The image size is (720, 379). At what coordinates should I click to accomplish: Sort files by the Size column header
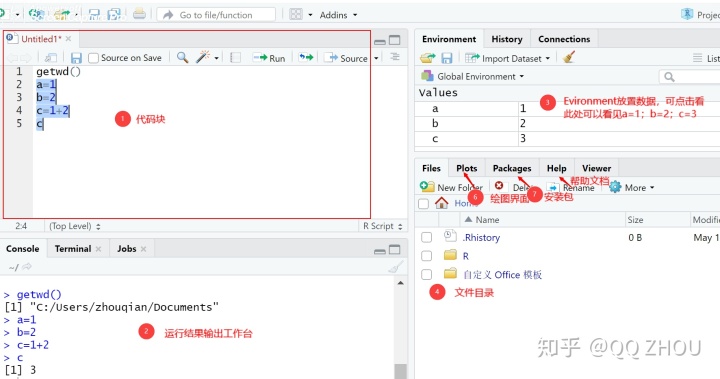[x=657, y=220]
